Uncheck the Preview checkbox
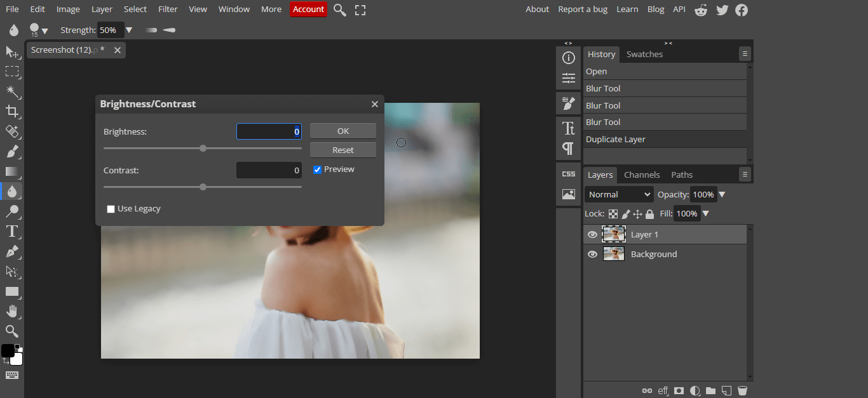868x398 pixels. point(316,169)
